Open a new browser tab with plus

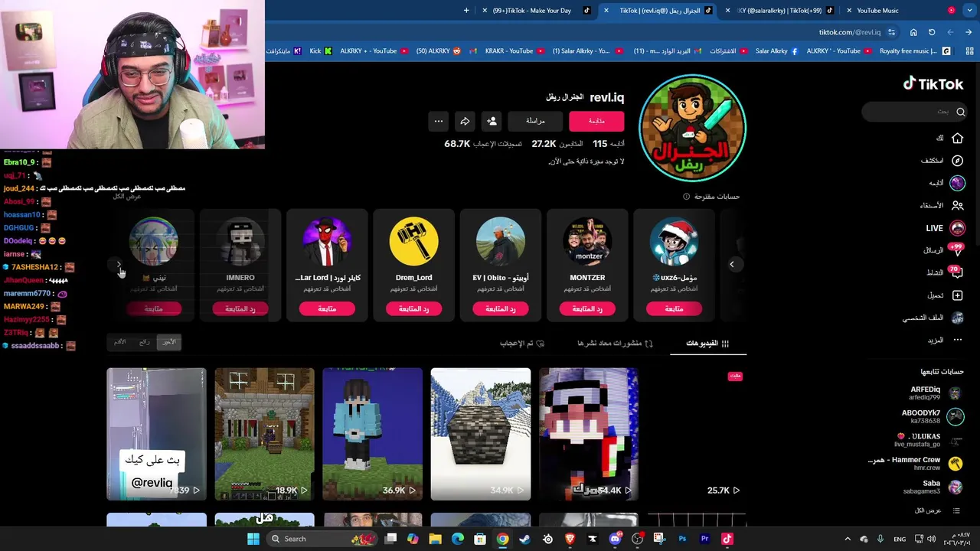(x=466, y=11)
